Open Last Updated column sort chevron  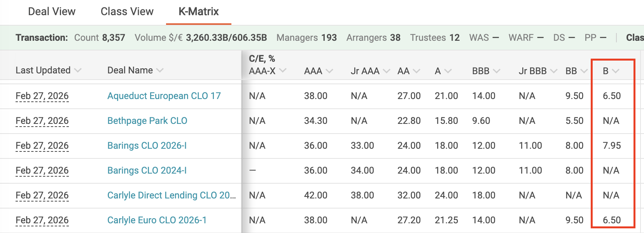pos(78,71)
